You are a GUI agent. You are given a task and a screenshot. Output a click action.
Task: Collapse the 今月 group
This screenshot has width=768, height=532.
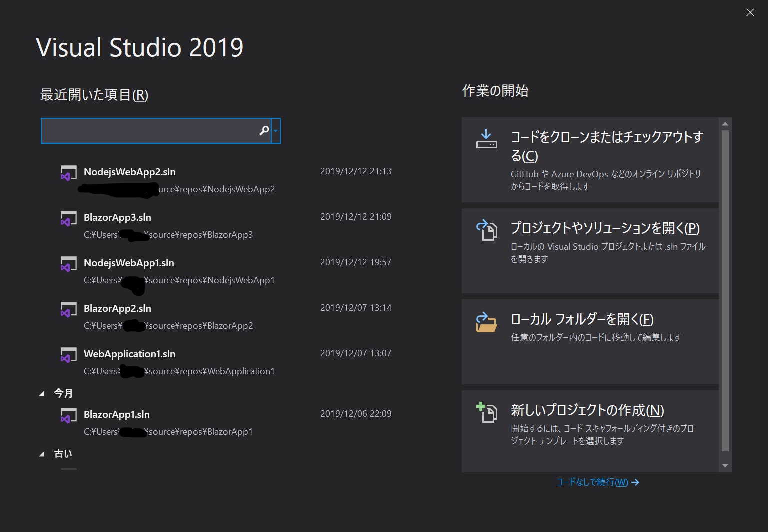tap(42, 394)
